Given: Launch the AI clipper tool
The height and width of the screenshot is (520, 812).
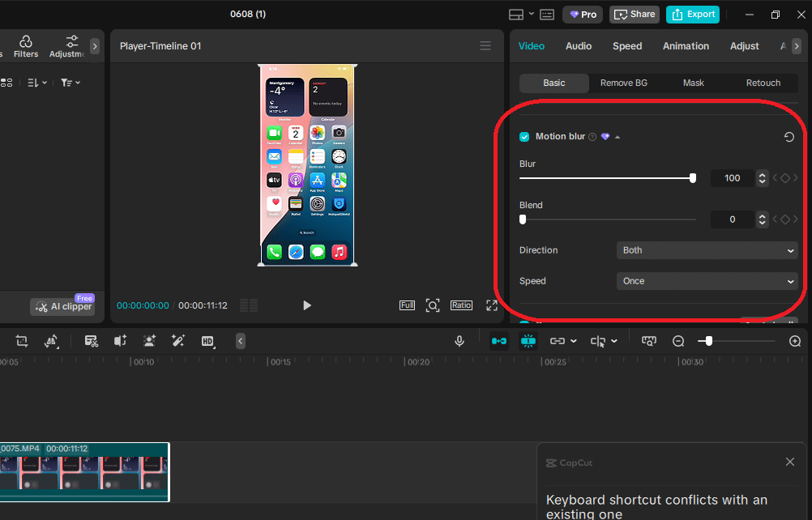Looking at the screenshot, I should (62, 306).
